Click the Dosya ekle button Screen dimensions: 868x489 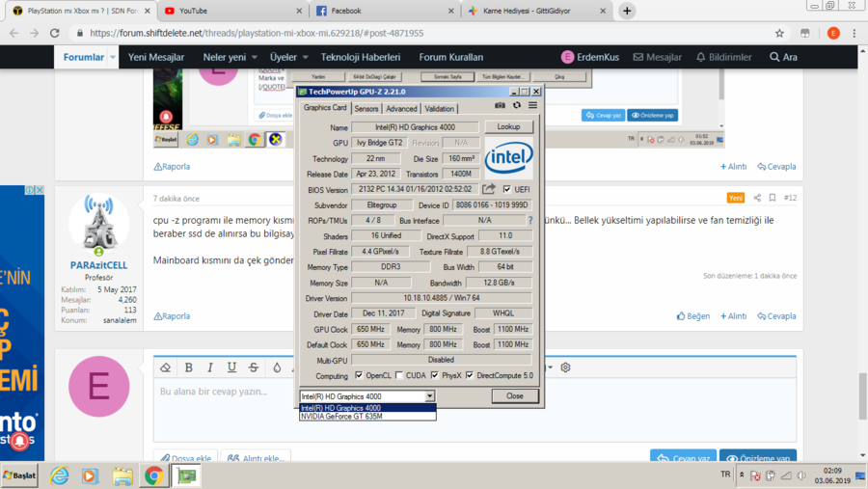coord(186,458)
